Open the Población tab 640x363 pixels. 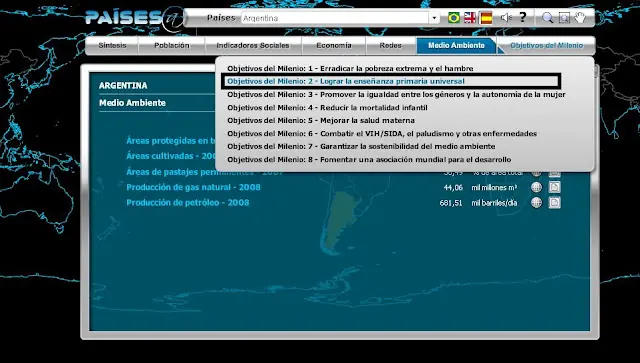coord(172,45)
